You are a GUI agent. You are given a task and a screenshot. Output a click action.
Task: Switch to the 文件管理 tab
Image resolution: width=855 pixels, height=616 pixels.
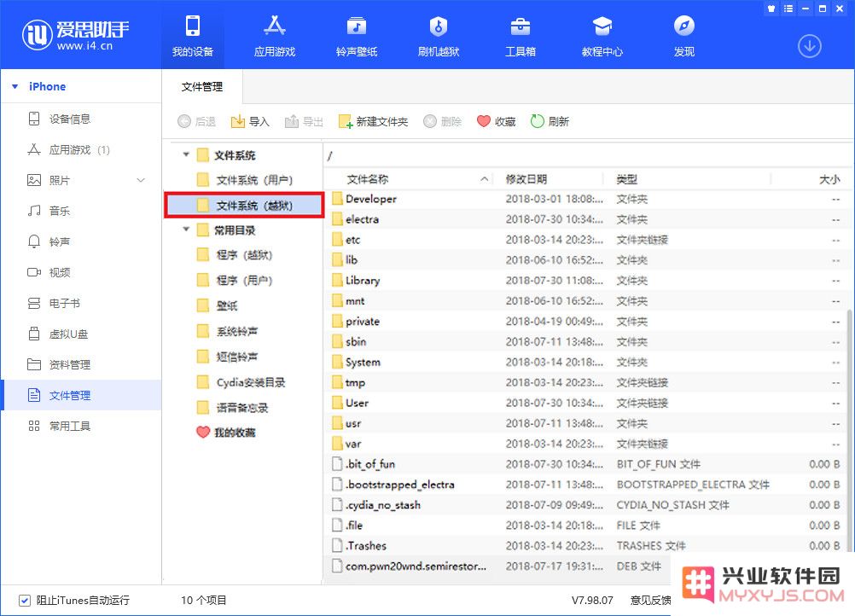coord(202,87)
